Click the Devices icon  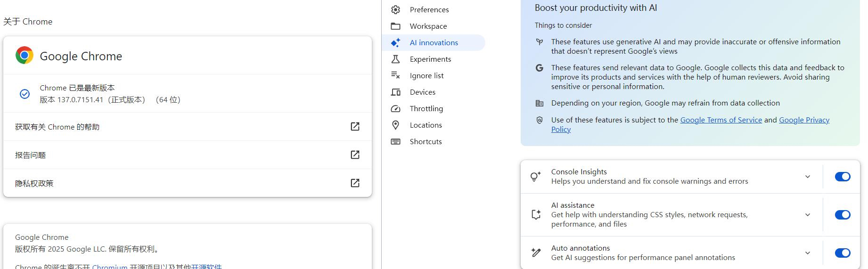click(395, 92)
